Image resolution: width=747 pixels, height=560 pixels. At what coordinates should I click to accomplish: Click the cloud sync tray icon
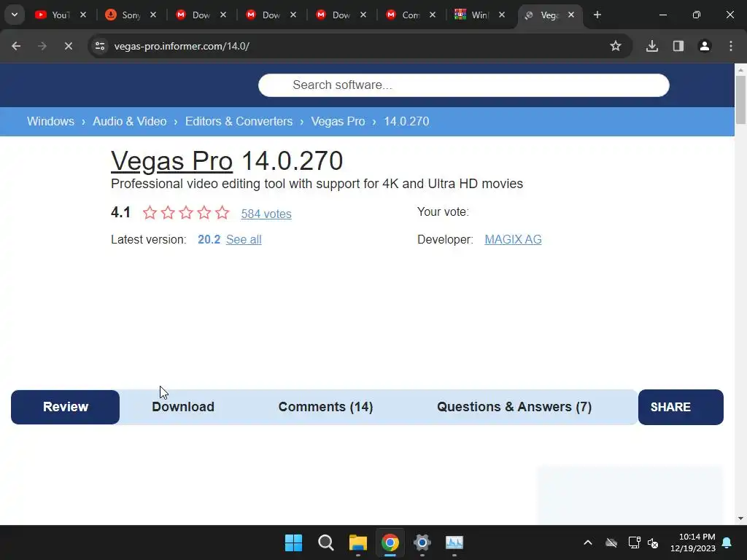click(x=611, y=542)
